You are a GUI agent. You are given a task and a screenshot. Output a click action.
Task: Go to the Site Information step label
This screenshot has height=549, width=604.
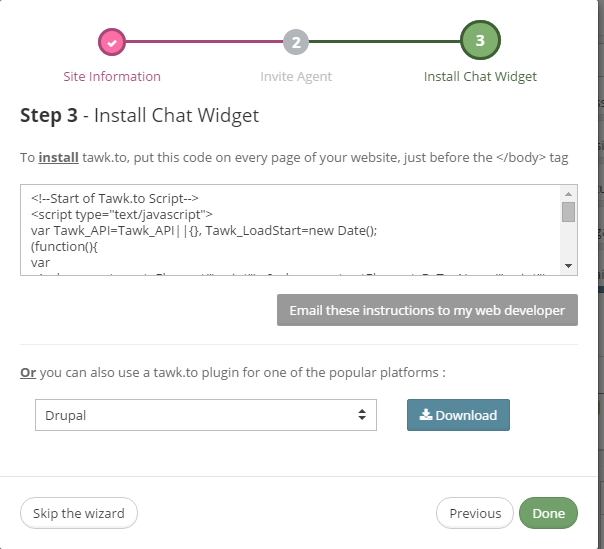(x=111, y=76)
